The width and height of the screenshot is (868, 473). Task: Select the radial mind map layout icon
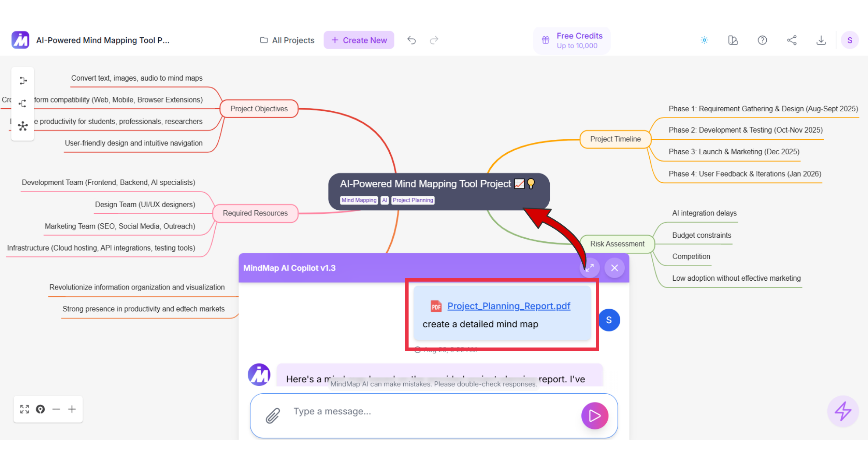(23, 127)
